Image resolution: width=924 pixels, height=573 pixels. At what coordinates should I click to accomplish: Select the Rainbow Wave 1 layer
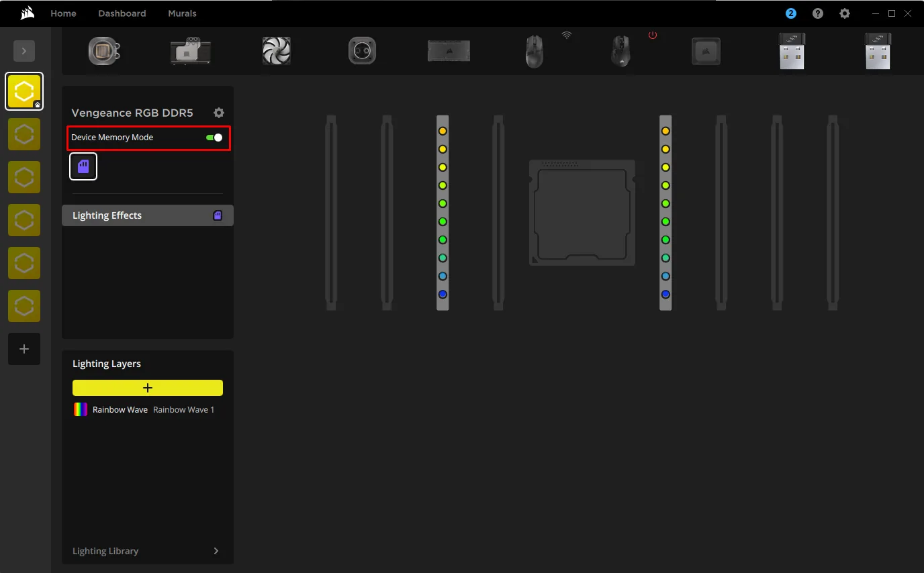148,409
